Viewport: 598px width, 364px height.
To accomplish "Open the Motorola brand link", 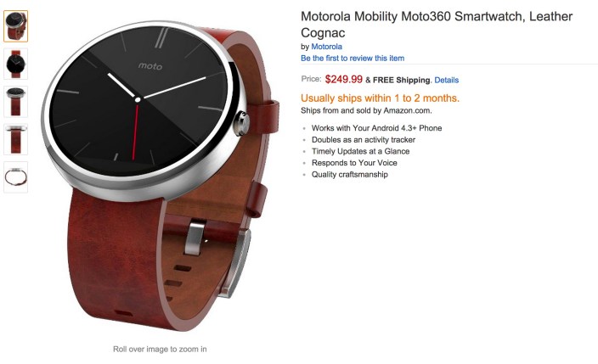I will coord(326,47).
